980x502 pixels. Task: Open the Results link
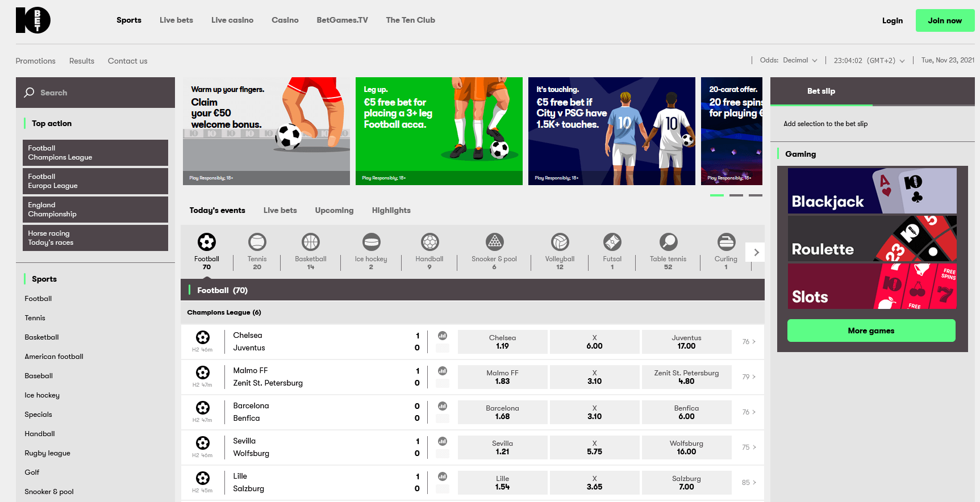pyautogui.click(x=82, y=61)
